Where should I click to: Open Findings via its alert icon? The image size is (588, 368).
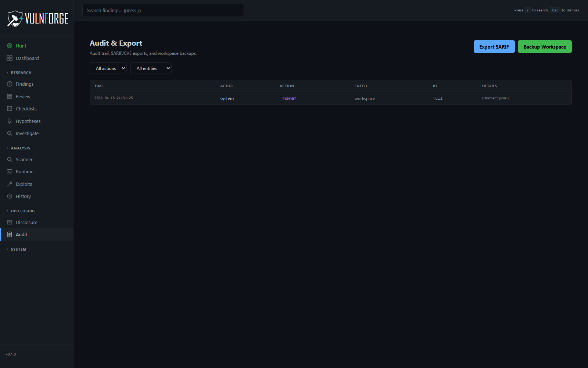pyautogui.click(x=10, y=84)
